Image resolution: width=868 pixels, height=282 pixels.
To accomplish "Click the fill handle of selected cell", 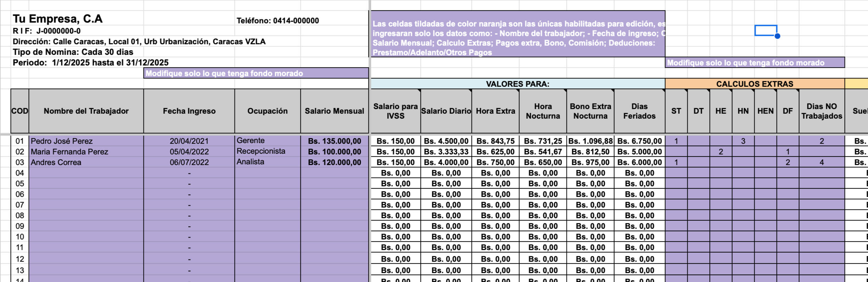I will point(777,36).
